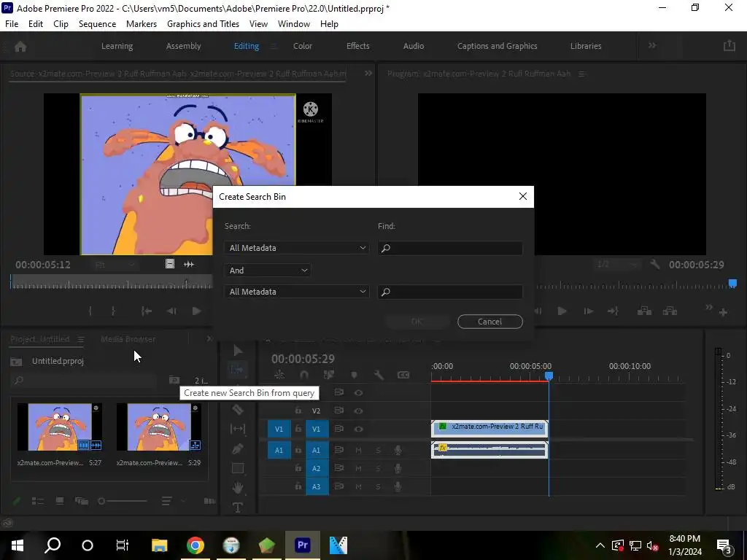Screen dimensions: 747x560
Task: Toggle sync lock for track A2
Action: [x=339, y=469]
